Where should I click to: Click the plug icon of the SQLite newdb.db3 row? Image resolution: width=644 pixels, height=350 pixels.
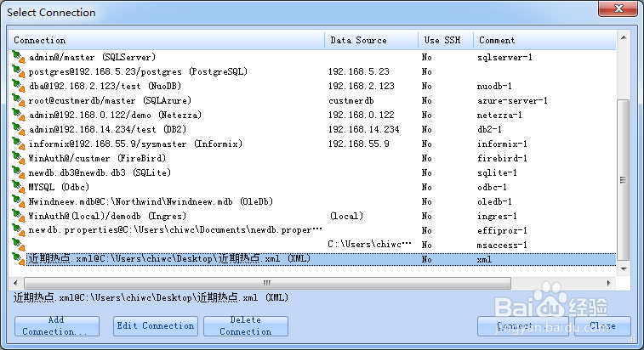(x=19, y=172)
